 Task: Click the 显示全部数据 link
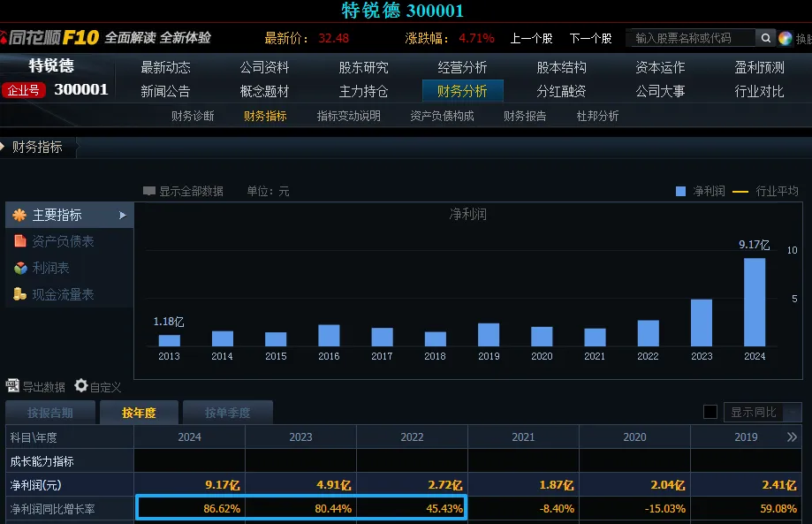pyautogui.click(x=191, y=191)
